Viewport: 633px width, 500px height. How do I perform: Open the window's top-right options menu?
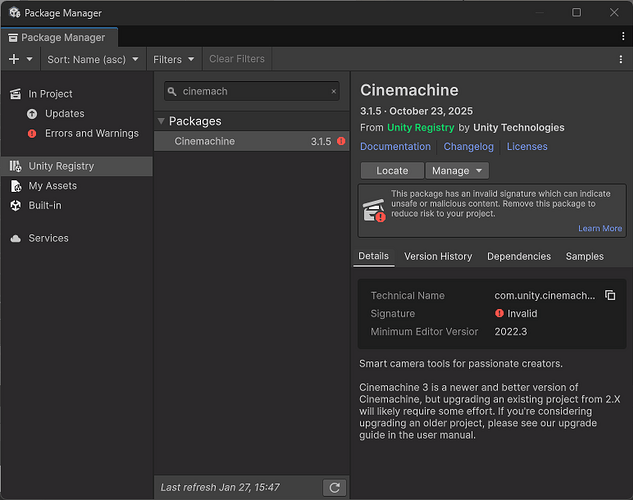pos(621,37)
